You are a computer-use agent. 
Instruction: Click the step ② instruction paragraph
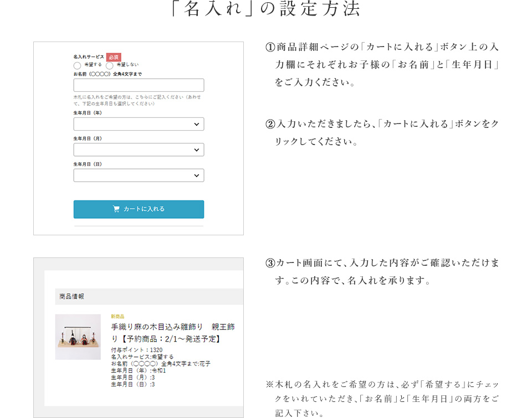[x=382, y=132]
